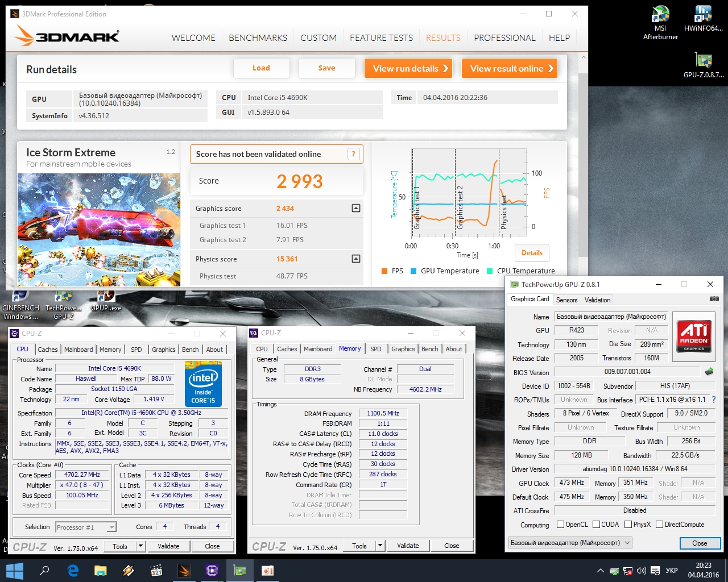This screenshot has height=582, width=728.
Task: Enable the PhysX checkbox in GPU-Z
Action: tap(628, 525)
